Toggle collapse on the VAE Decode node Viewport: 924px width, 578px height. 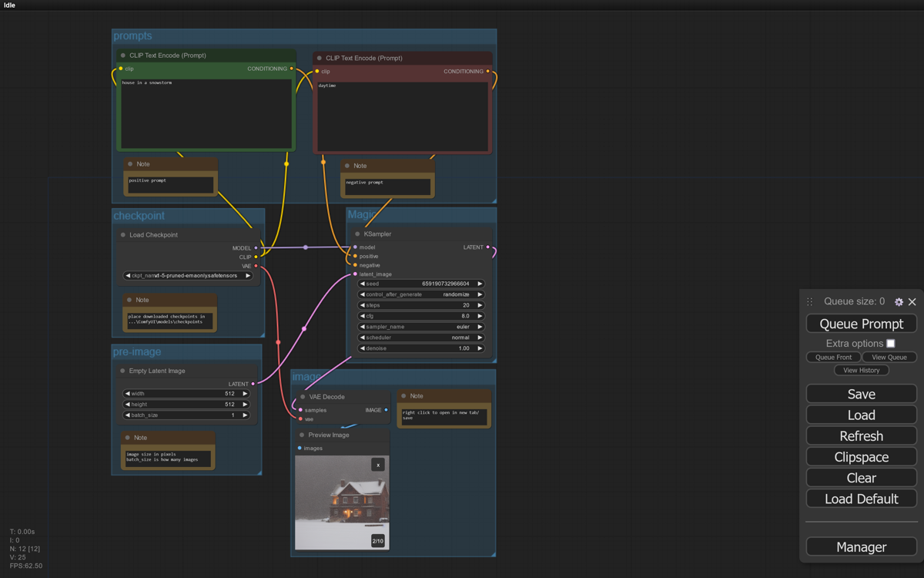(x=303, y=397)
